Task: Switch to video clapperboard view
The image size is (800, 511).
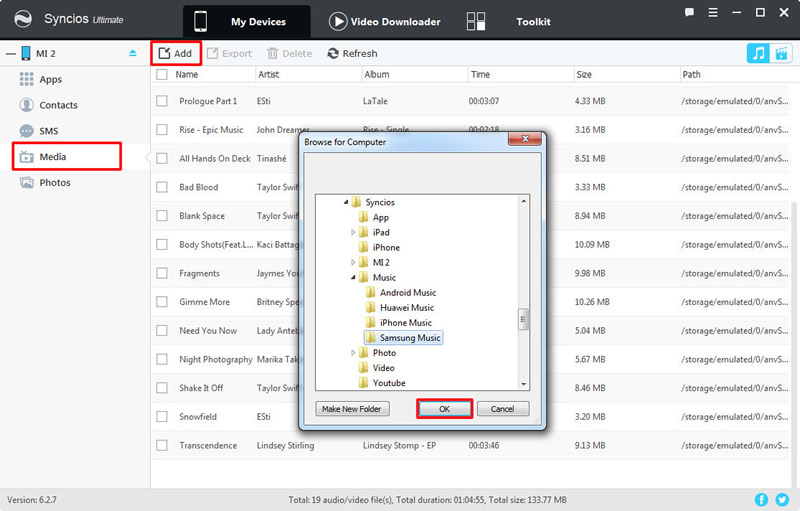Action: pyautogui.click(x=781, y=53)
